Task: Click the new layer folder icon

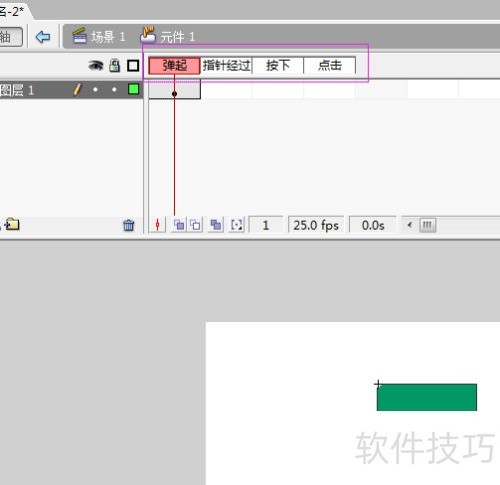Action: [12, 224]
